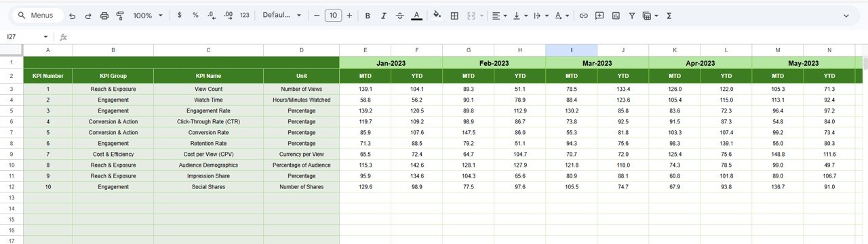
Task: Select the Audience Demographics cell
Action: coord(208,165)
